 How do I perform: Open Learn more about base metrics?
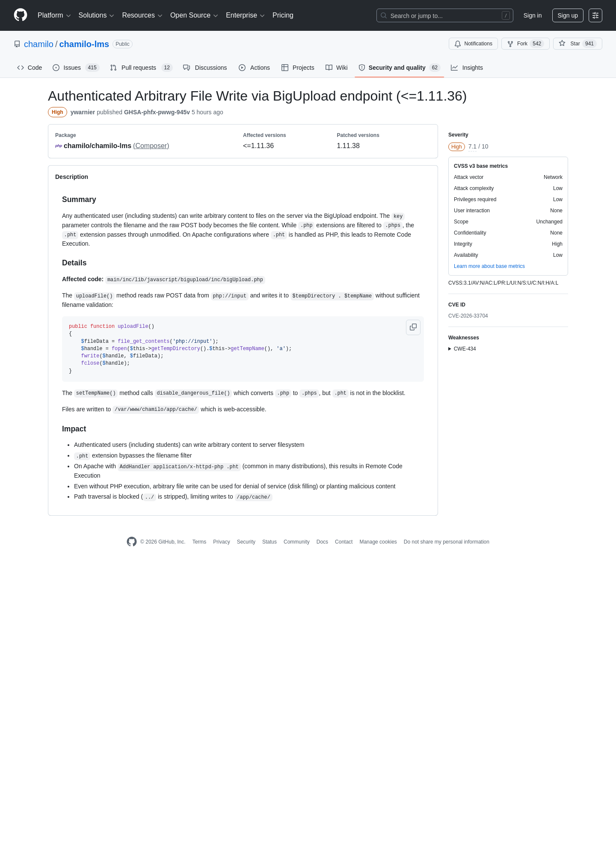[489, 266]
